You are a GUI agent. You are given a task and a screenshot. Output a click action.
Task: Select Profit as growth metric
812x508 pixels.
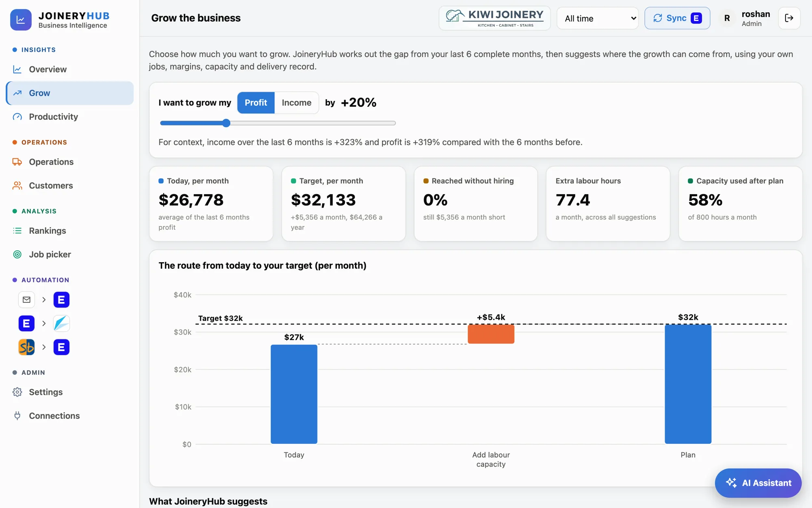tap(256, 103)
